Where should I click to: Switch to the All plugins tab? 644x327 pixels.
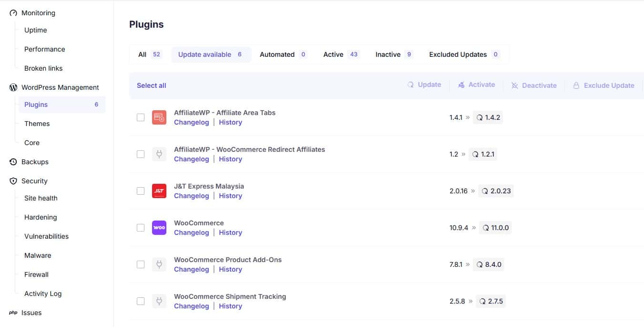click(150, 54)
